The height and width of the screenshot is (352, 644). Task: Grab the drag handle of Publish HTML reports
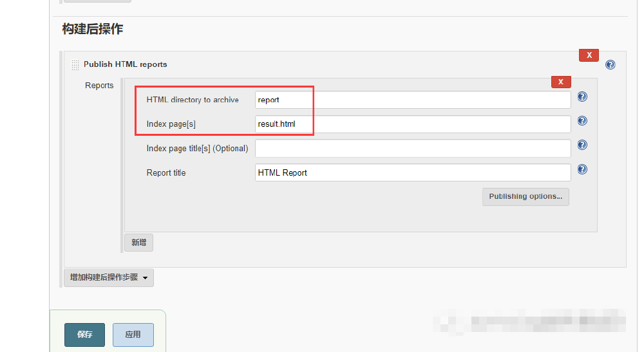(75, 65)
